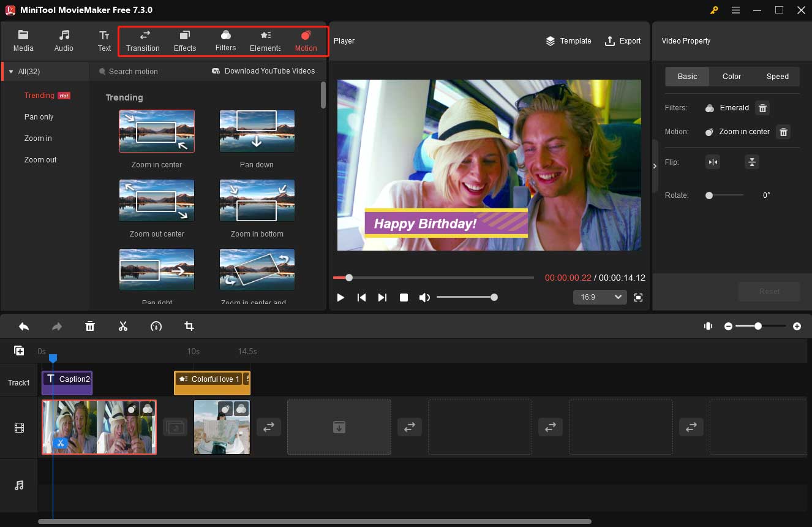Flip the video horizontally
812x527 pixels.
coord(712,162)
